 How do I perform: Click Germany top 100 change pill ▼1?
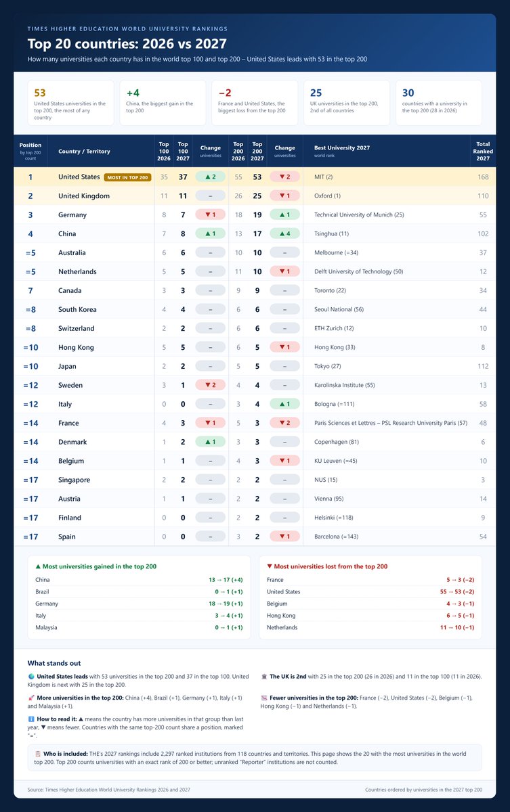[211, 215]
